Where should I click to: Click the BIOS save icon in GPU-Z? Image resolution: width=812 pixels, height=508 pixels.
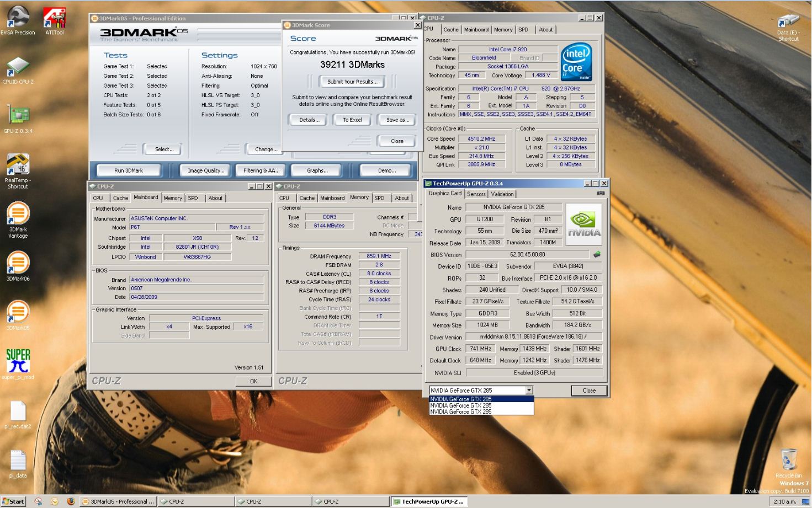[597, 254]
